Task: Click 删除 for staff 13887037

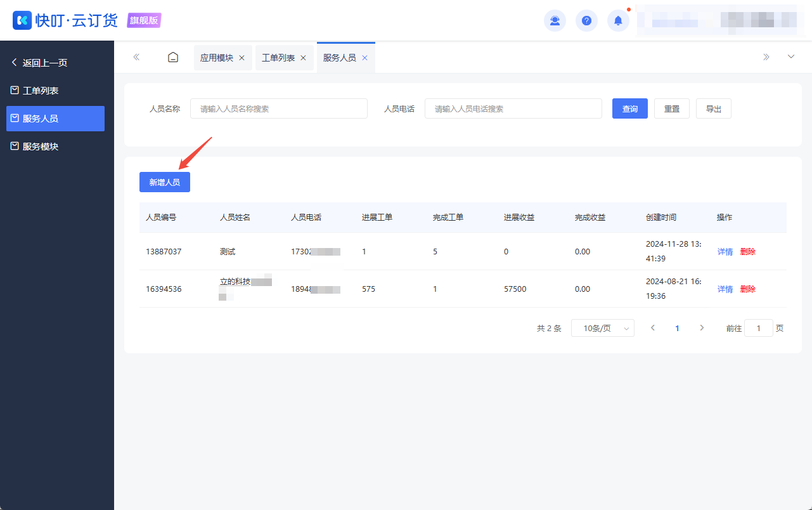Action: pos(748,252)
